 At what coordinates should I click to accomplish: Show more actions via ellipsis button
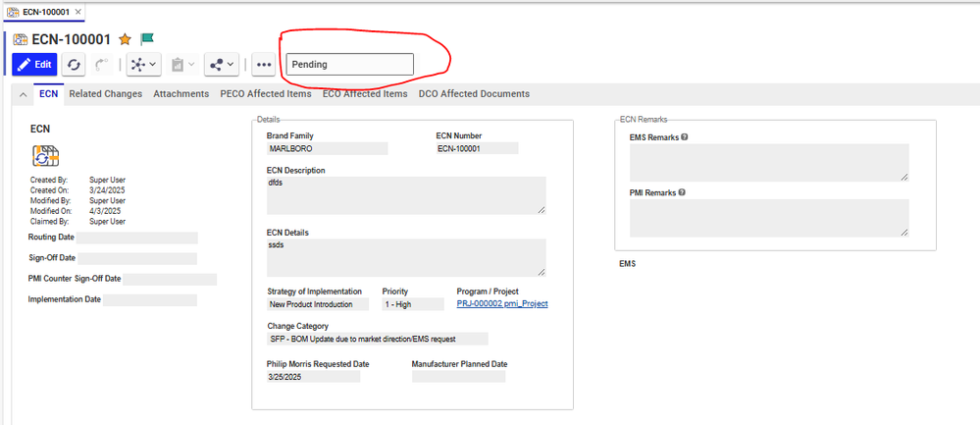[265, 65]
